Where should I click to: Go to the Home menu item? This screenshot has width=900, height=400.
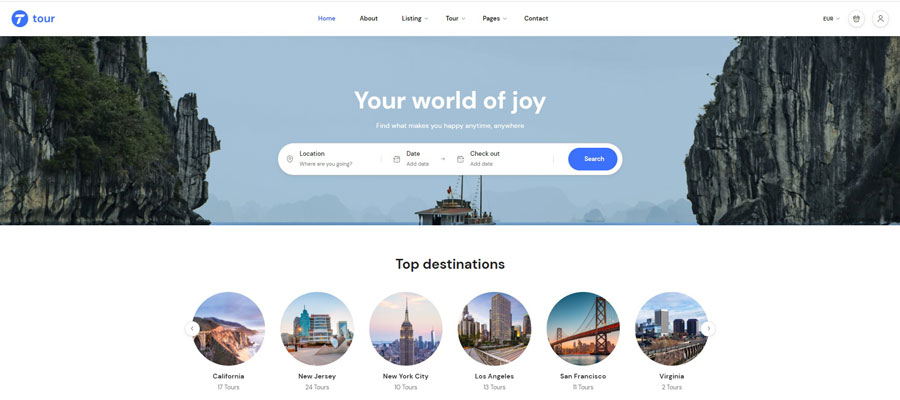(x=327, y=18)
